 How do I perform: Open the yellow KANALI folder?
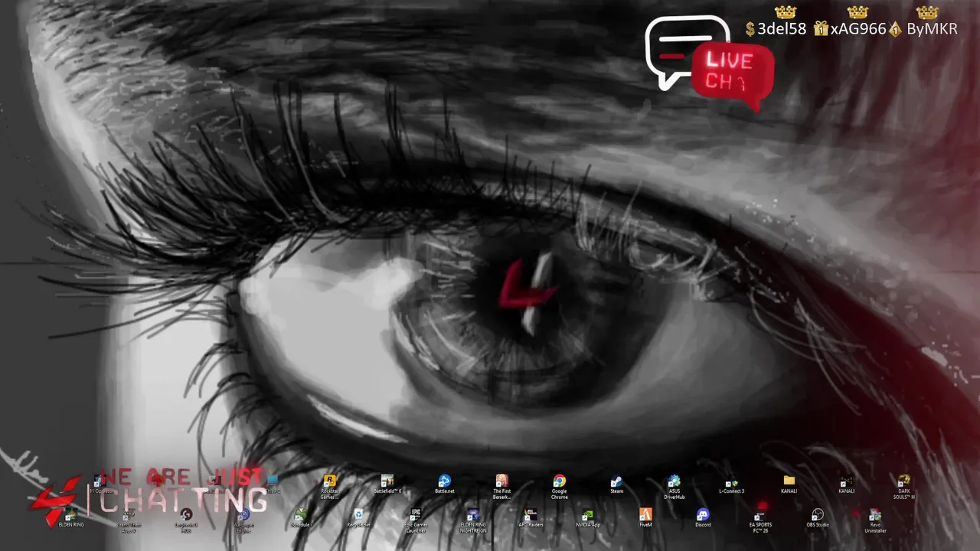pos(789,484)
